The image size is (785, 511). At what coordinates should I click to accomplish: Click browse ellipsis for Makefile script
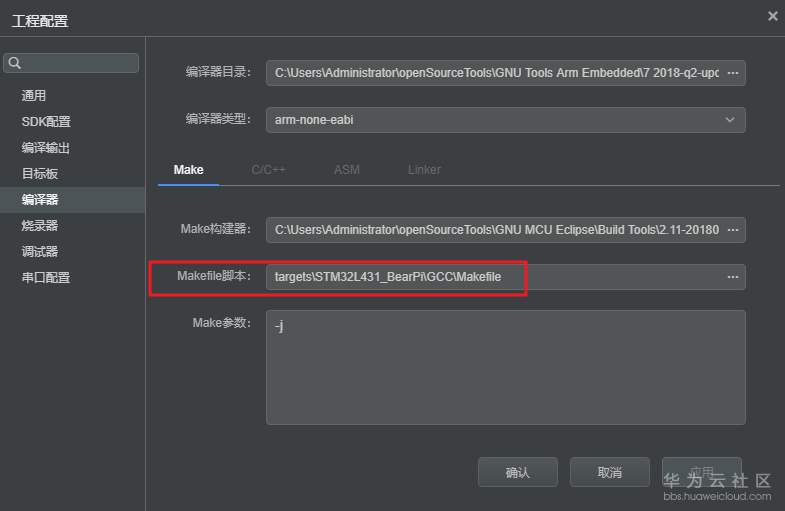(x=733, y=277)
